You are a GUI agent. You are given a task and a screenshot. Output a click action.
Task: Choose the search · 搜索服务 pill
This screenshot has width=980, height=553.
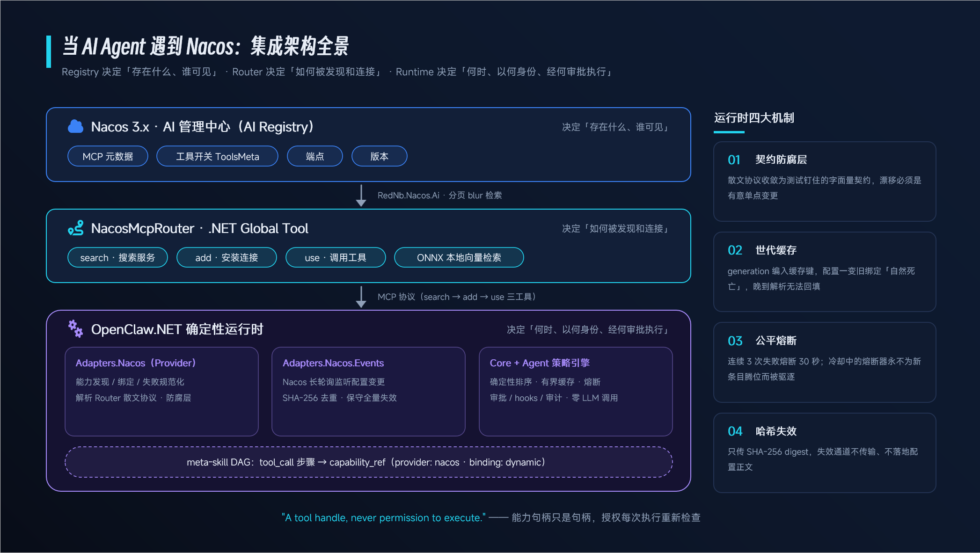[117, 257]
